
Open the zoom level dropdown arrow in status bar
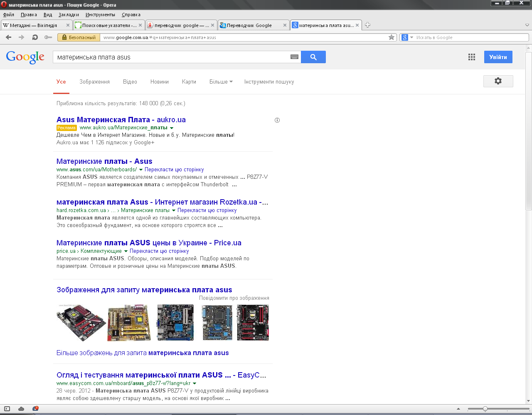point(458,409)
